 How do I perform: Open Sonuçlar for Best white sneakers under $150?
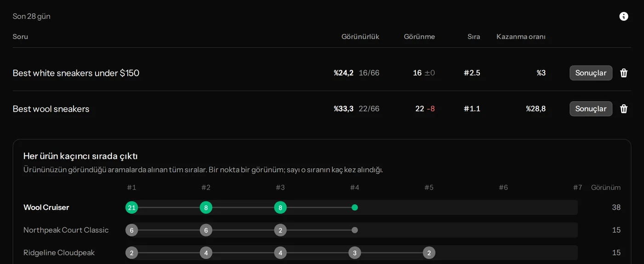(591, 73)
